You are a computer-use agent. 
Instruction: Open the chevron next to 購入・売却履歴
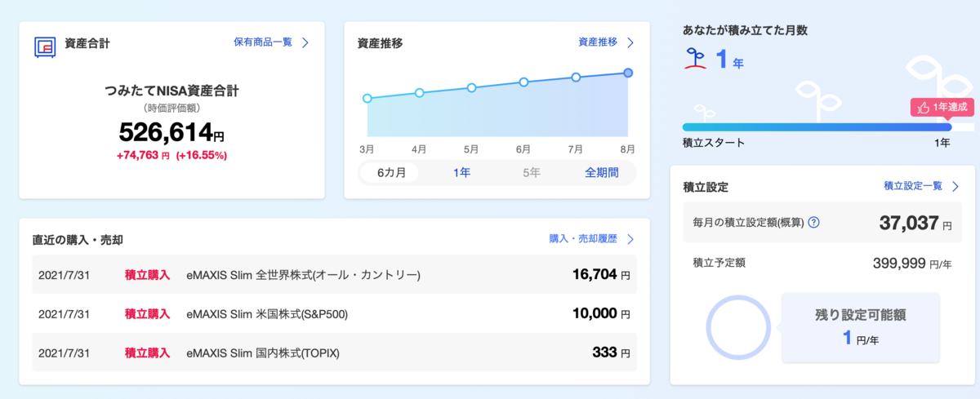[630, 239]
